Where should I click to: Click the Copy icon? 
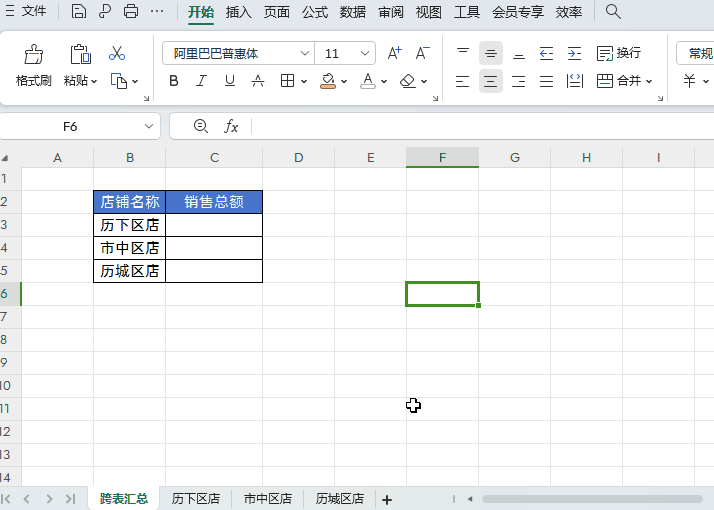point(119,81)
